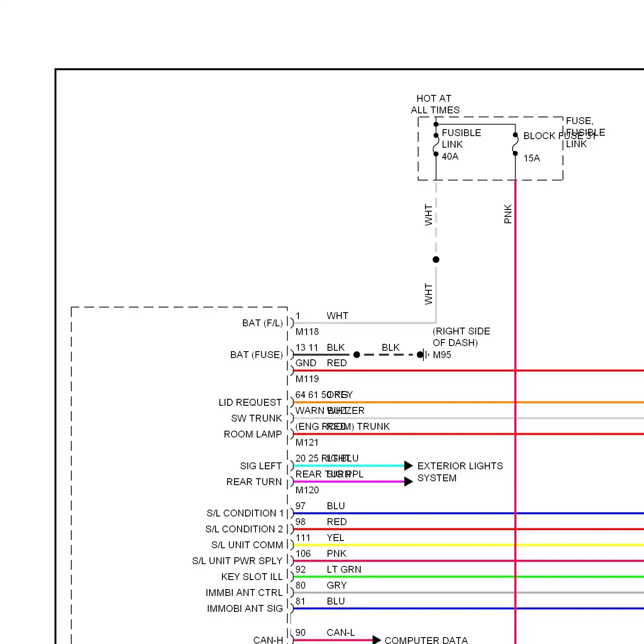Click the YEL wire color label
644x644 pixels.
[335, 538]
